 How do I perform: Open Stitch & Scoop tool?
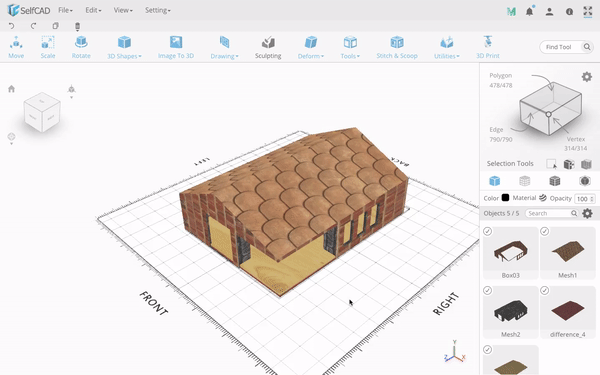pyautogui.click(x=397, y=47)
